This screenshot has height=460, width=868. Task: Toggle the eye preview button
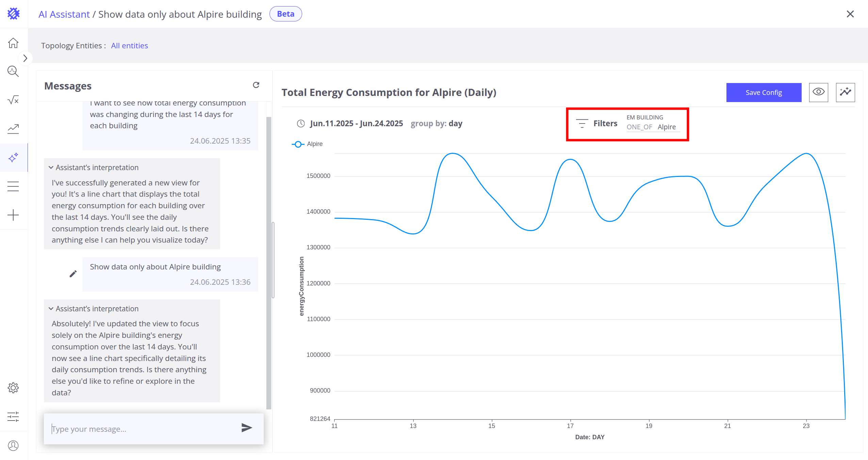point(818,92)
